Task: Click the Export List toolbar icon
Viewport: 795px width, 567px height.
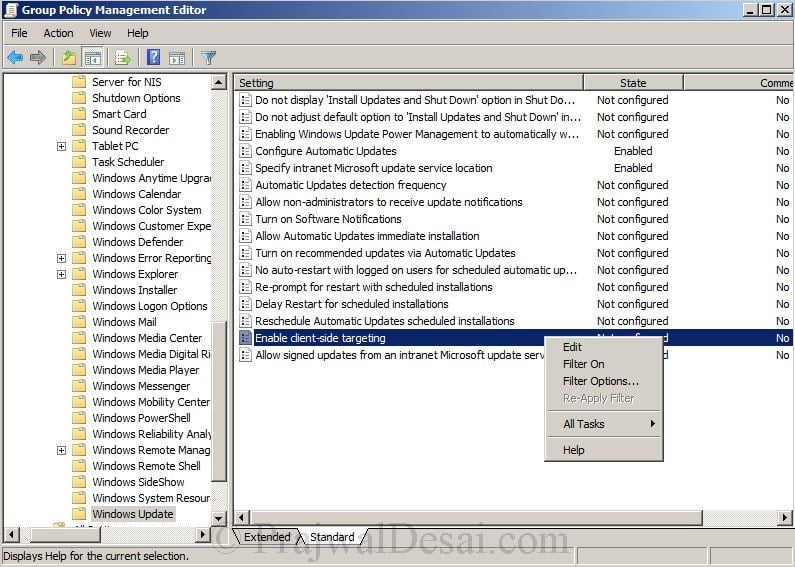Action: pos(123,58)
